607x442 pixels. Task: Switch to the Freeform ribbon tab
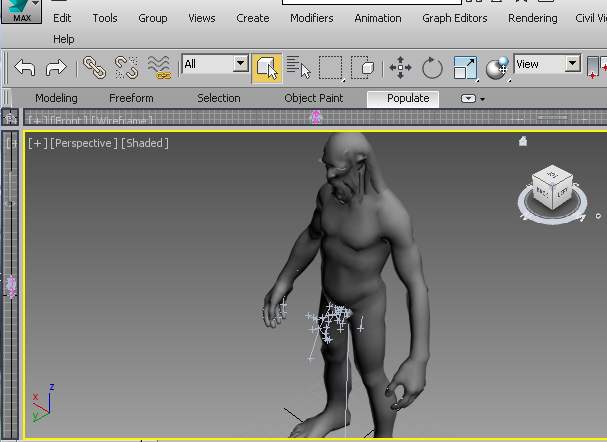pos(131,98)
